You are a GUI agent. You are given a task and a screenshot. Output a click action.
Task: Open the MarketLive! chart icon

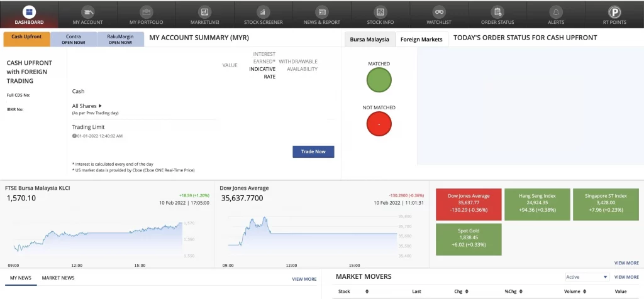[204, 11]
